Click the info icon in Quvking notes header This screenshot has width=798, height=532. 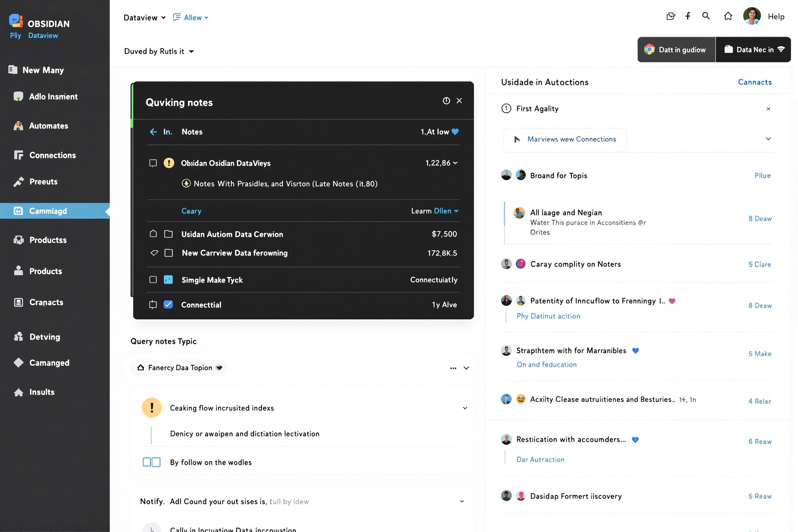(x=446, y=101)
